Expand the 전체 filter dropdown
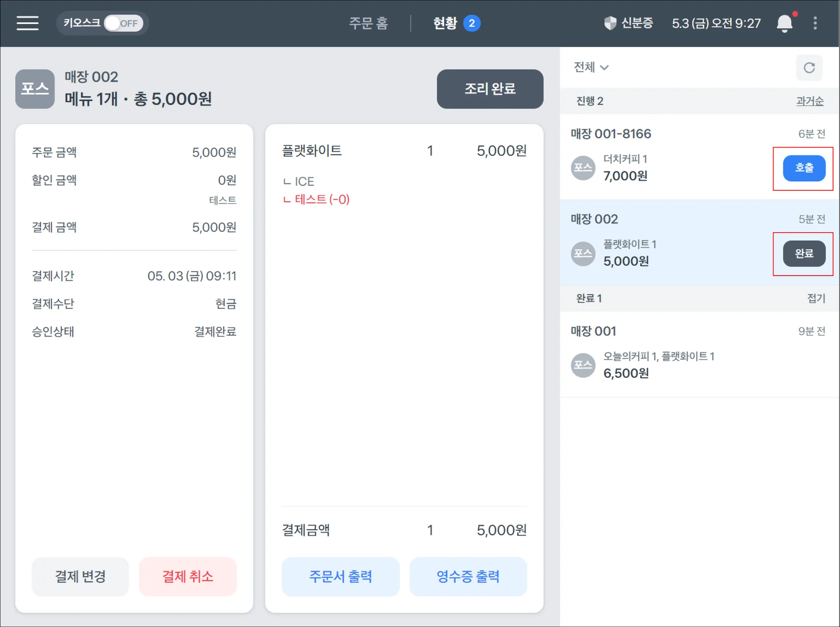840x627 pixels. (x=591, y=67)
